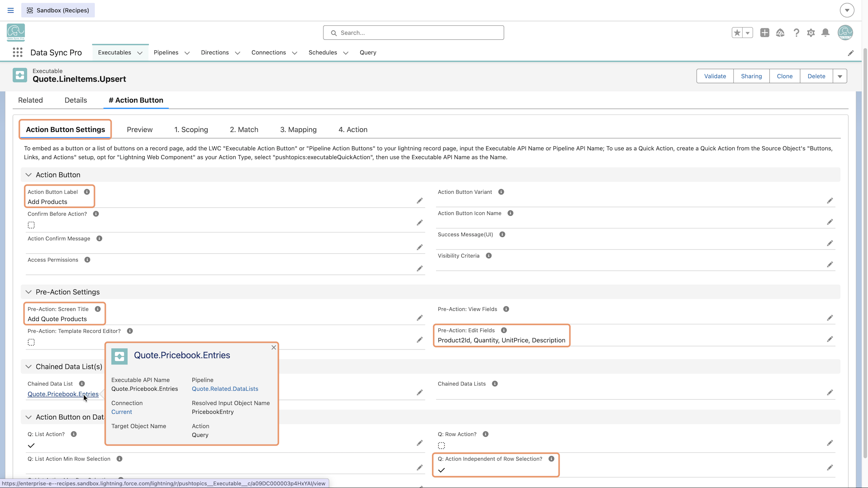Edit Action Button Variant pencil icon
The image size is (868, 488).
coord(830,201)
